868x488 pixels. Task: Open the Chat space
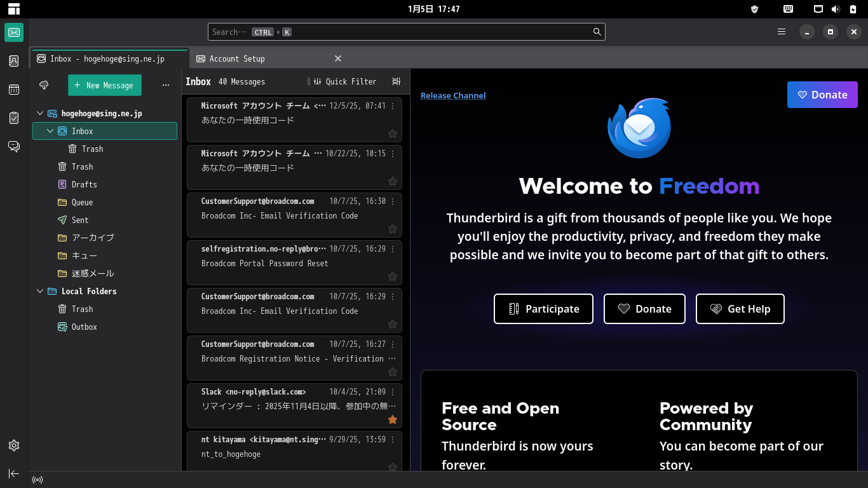[x=14, y=147]
